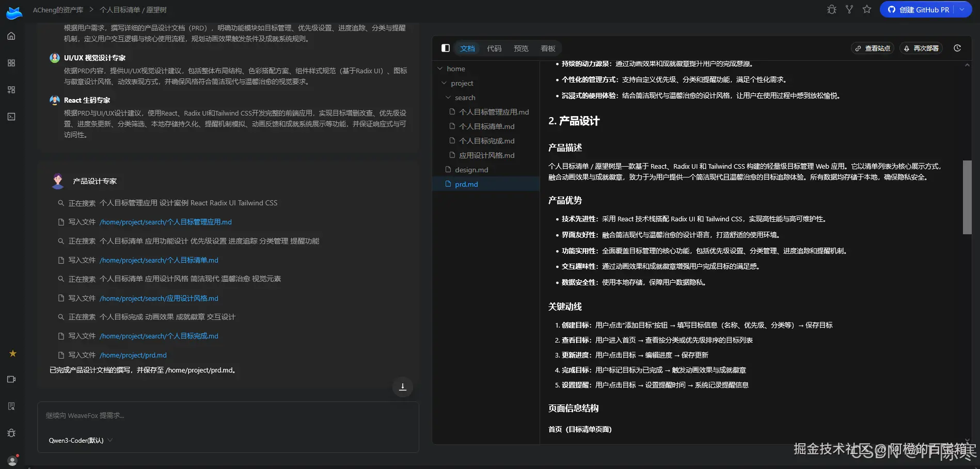
Task: Click the WeaveFox message input field
Action: pos(227,415)
